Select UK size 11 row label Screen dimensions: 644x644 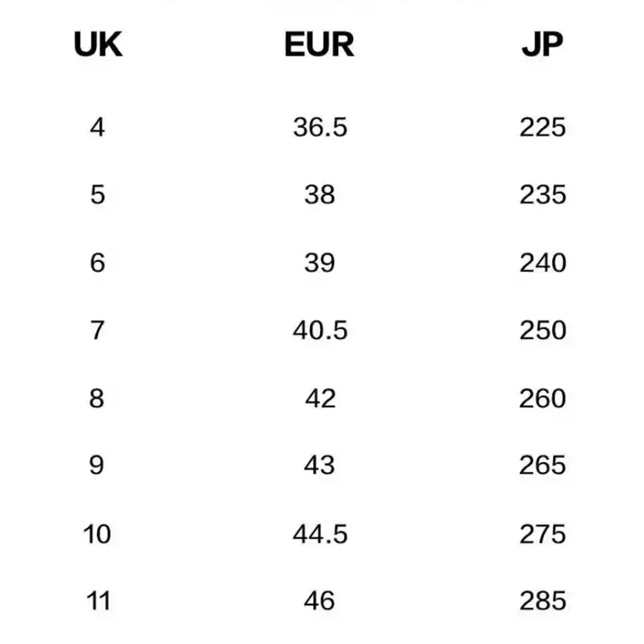point(98,601)
